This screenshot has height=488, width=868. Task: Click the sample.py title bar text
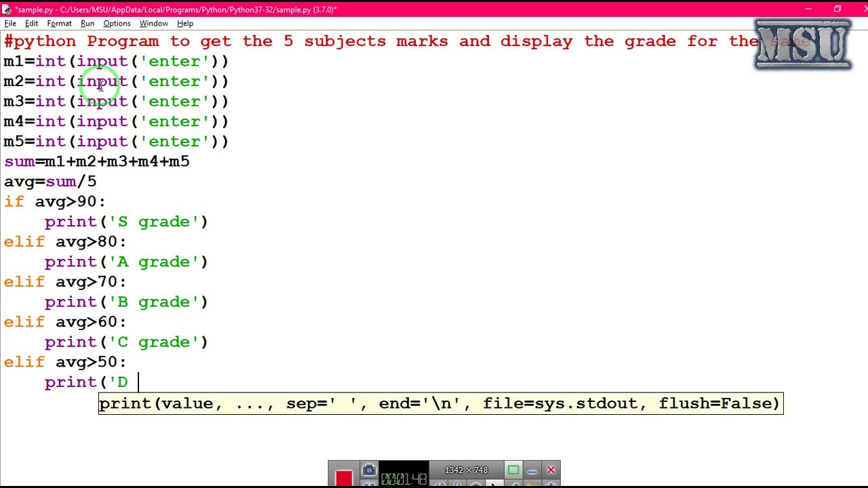click(176, 9)
